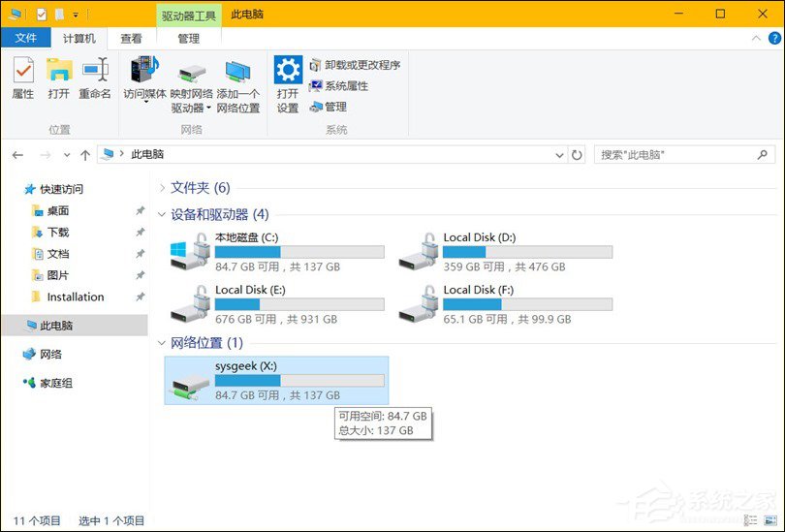
Task: Click 此电脑 in the address bar path
Action: (147, 155)
